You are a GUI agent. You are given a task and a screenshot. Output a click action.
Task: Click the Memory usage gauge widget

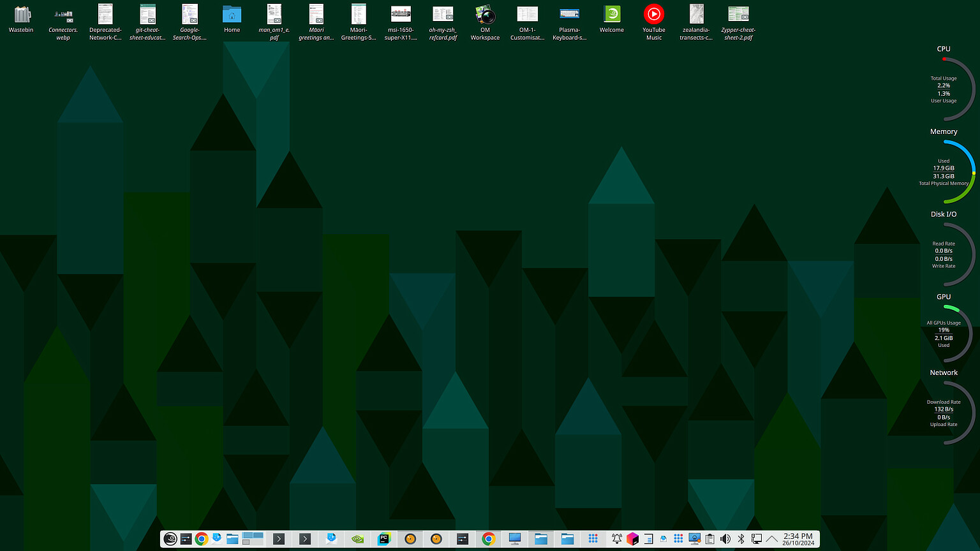pyautogui.click(x=944, y=172)
